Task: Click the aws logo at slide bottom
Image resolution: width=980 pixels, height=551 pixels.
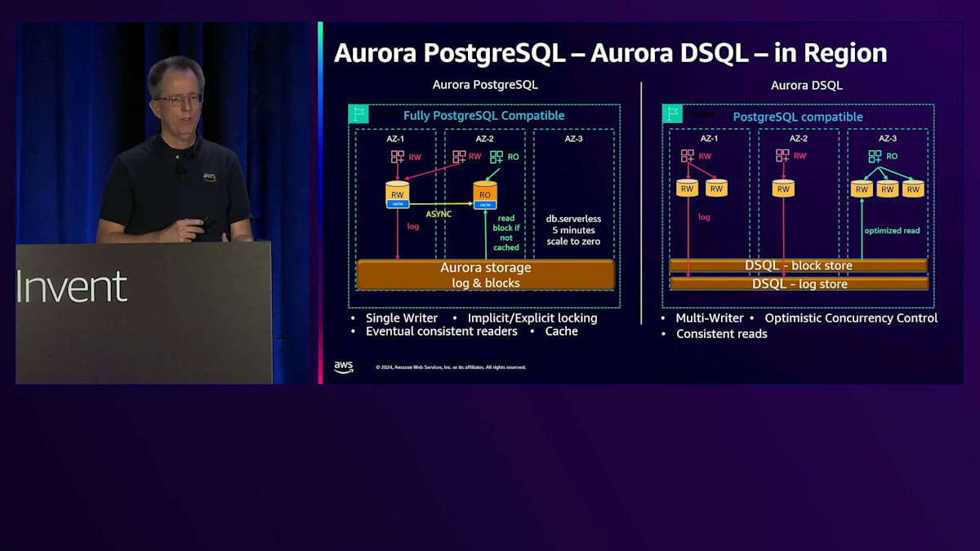Action: click(344, 367)
